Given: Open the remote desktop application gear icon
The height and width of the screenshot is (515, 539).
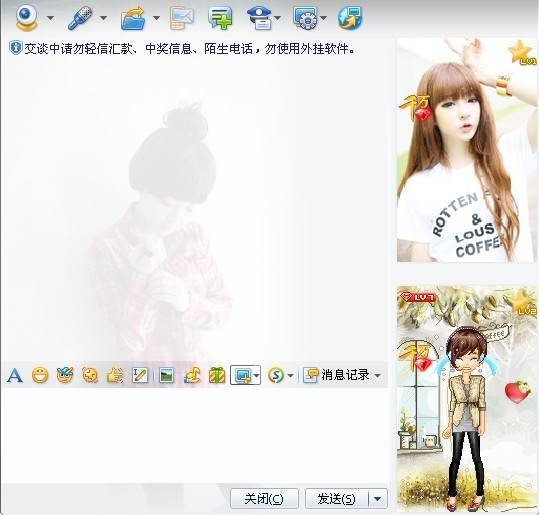Looking at the screenshot, I should click(305, 18).
